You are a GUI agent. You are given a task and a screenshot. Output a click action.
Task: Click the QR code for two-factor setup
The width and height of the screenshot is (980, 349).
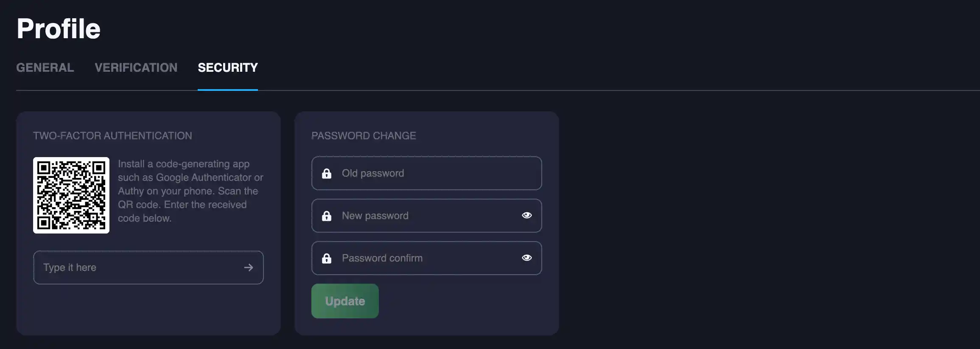click(71, 196)
